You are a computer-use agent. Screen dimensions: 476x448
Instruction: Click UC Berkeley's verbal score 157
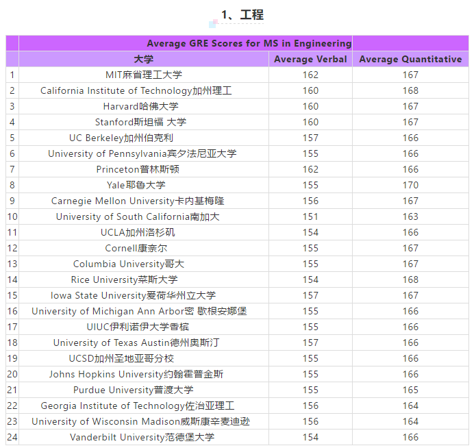tap(310, 138)
